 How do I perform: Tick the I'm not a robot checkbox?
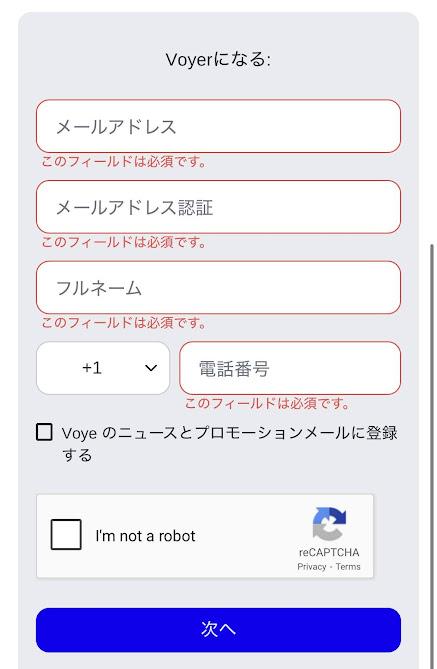[x=66, y=534]
